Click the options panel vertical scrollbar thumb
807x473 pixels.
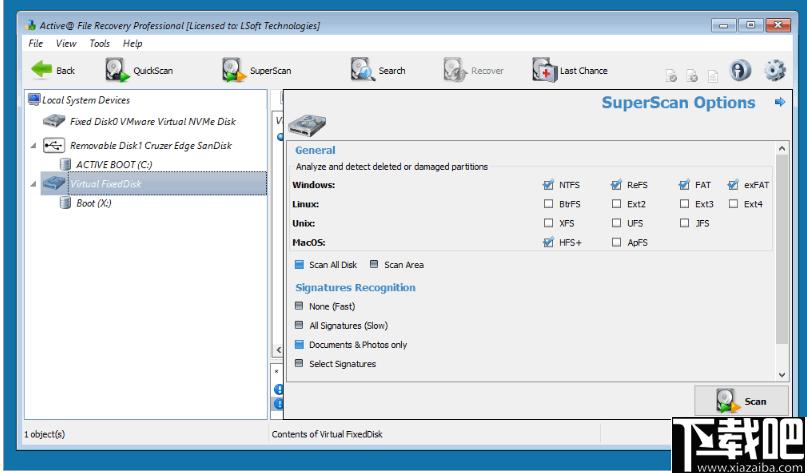(x=782, y=249)
